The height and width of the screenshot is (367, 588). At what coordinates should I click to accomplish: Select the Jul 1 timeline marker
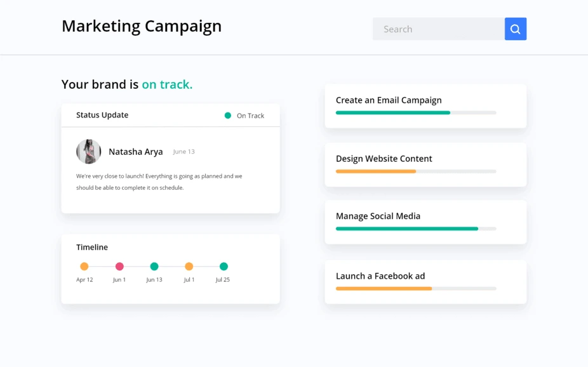[189, 267]
